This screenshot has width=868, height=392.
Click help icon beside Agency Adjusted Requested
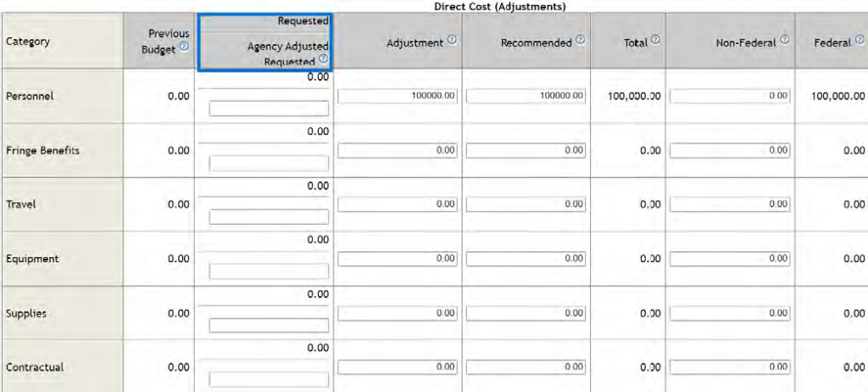point(323,61)
